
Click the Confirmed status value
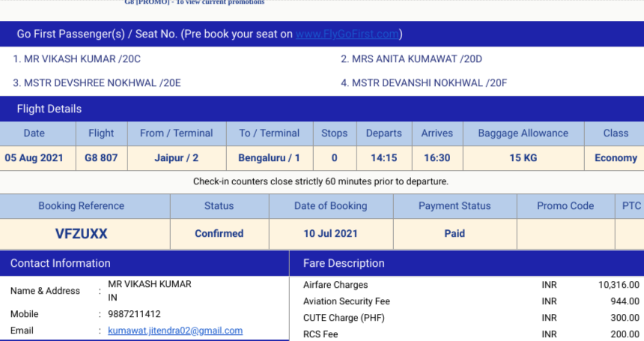click(219, 234)
